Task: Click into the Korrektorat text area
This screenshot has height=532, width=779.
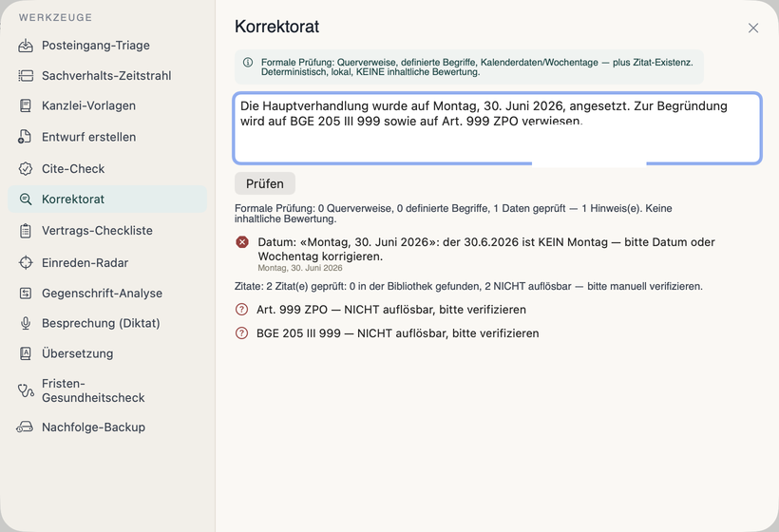Action: 497,128
